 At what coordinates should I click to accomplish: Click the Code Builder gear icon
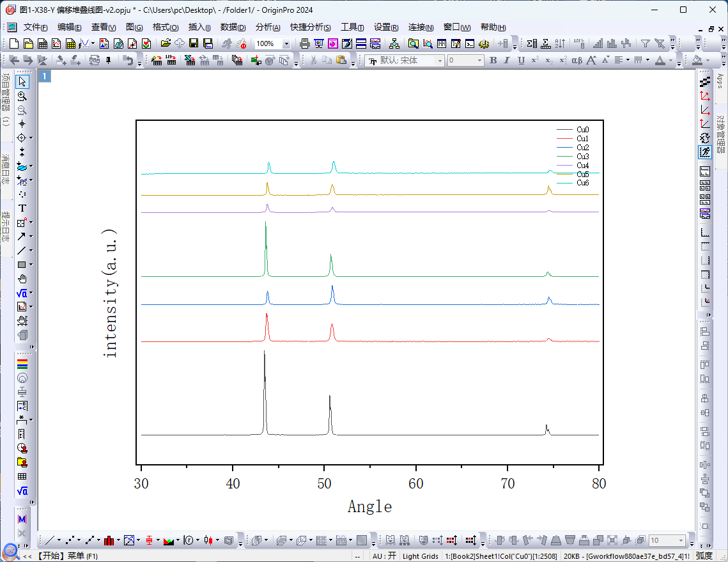(484, 43)
